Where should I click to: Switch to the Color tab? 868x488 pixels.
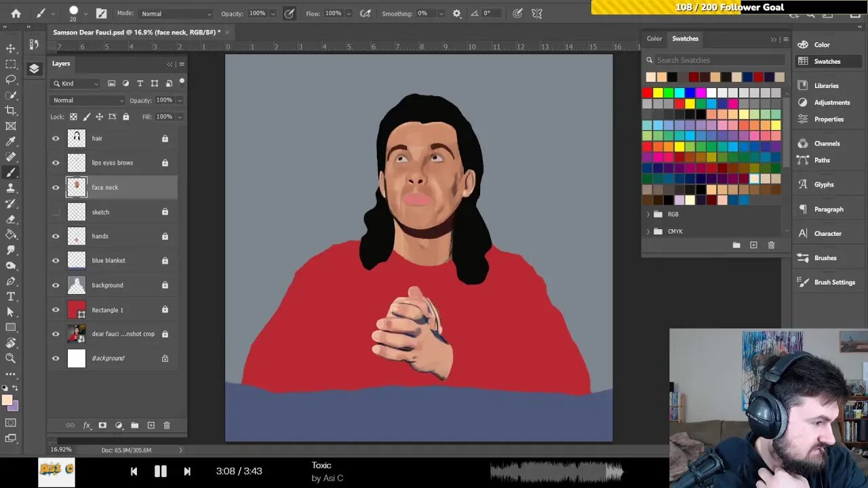pos(654,39)
